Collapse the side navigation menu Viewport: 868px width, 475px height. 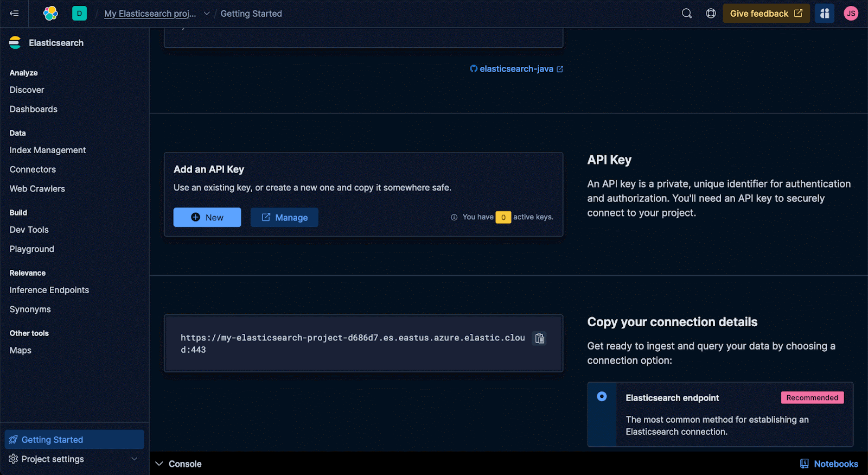tap(14, 14)
